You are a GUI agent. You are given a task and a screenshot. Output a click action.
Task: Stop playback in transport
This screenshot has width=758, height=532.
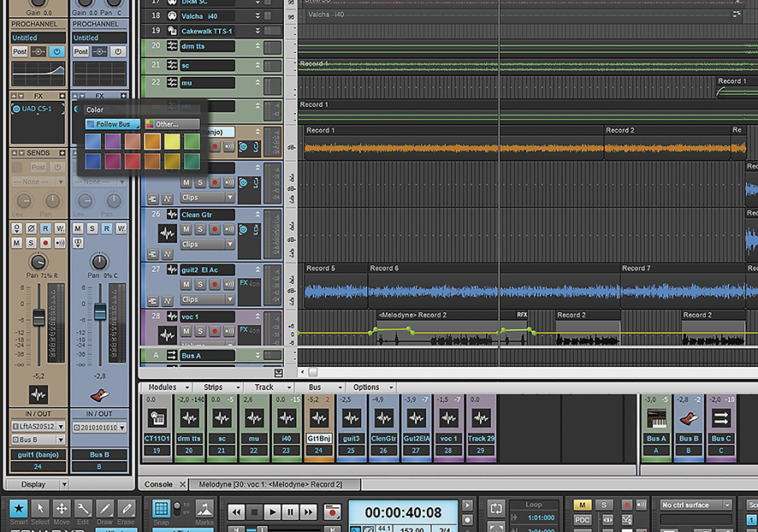click(254, 511)
